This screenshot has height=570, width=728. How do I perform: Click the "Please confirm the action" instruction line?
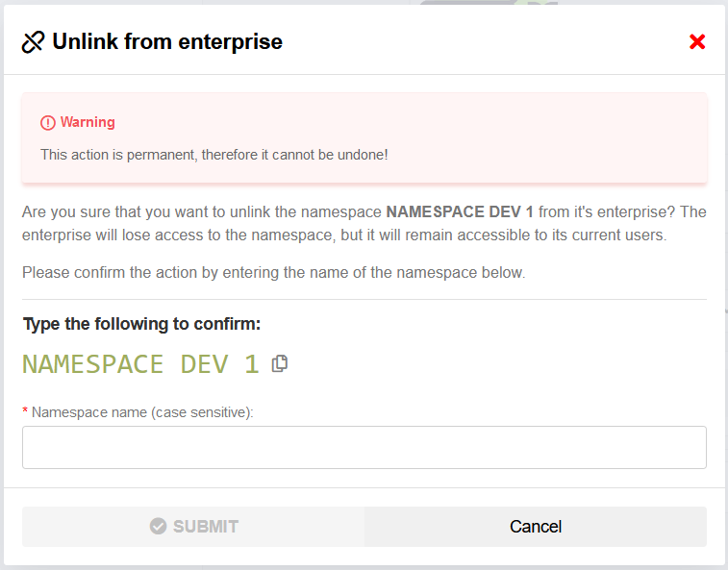pyautogui.click(x=274, y=272)
